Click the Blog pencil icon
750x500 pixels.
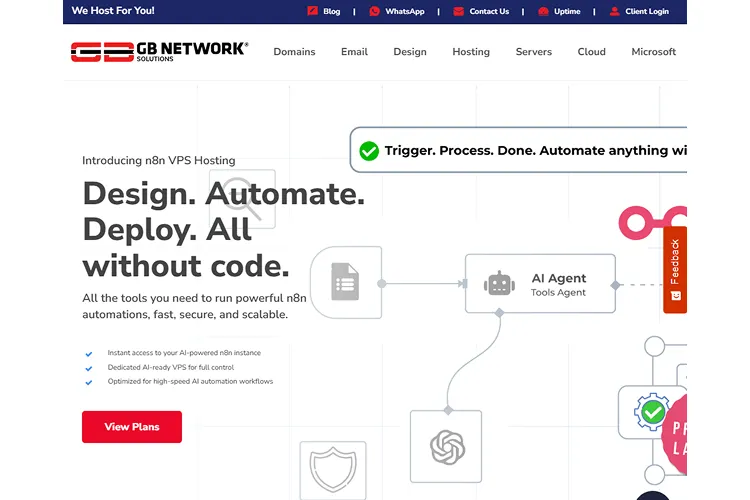click(x=312, y=11)
